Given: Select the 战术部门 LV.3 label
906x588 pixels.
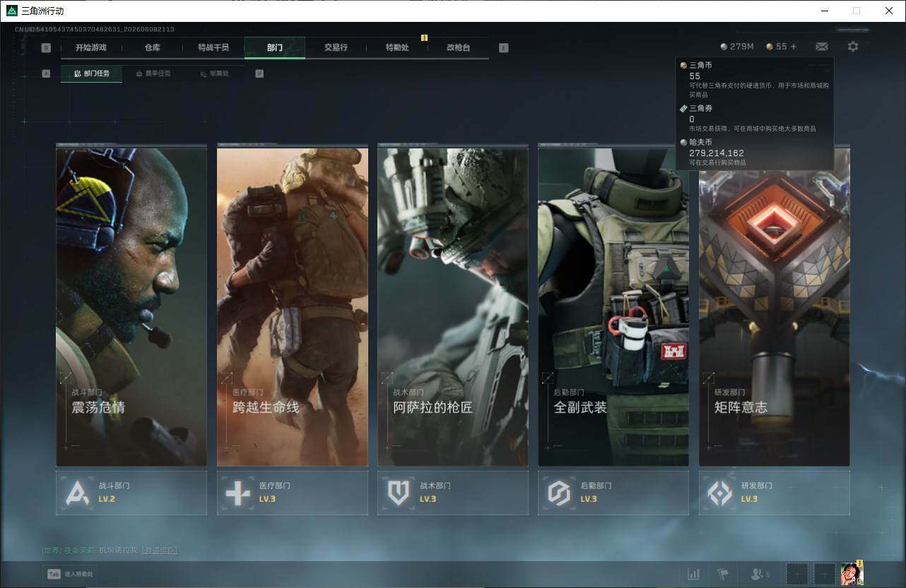Looking at the screenshot, I should (x=428, y=499).
